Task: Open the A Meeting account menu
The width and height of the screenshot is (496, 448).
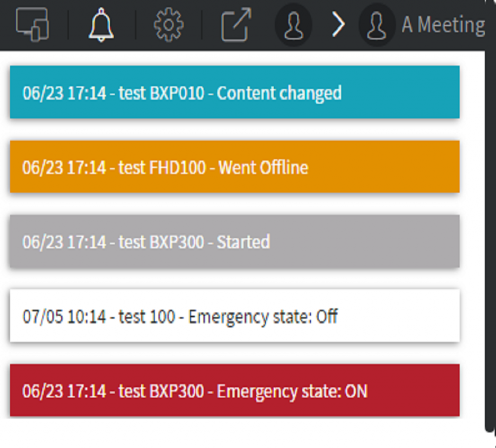Action: point(443,25)
